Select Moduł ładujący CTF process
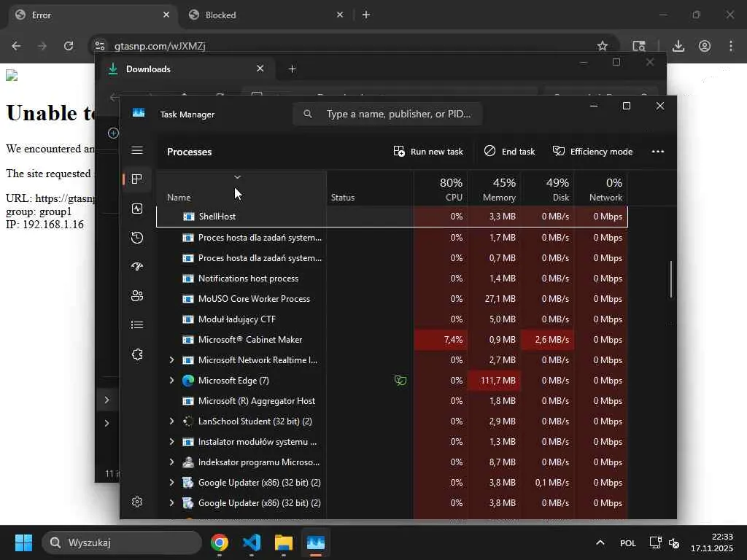This screenshot has width=747, height=560. pyautogui.click(x=392, y=319)
